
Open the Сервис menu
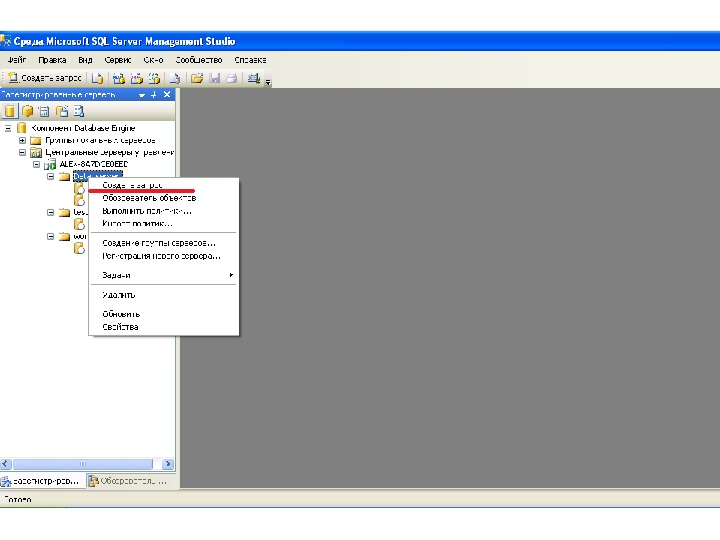[x=118, y=60]
